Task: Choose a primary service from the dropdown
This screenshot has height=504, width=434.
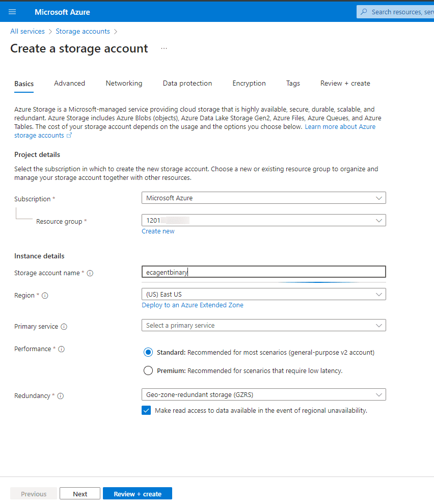Action: click(263, 325)
